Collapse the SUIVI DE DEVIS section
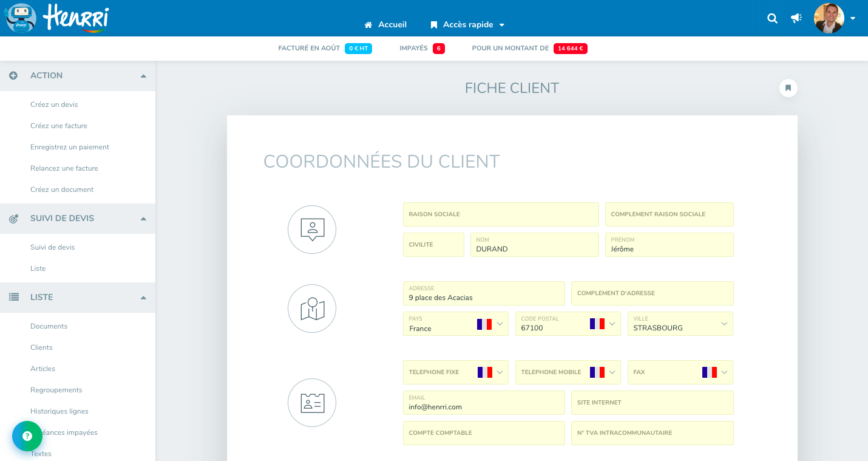Viewport: 868px width, 461px height. 143,219
